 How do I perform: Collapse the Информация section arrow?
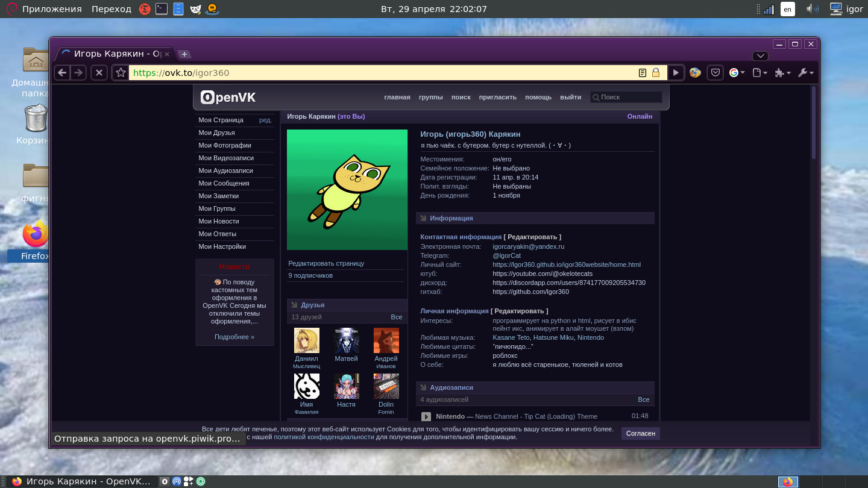click(x=423, y=218)
